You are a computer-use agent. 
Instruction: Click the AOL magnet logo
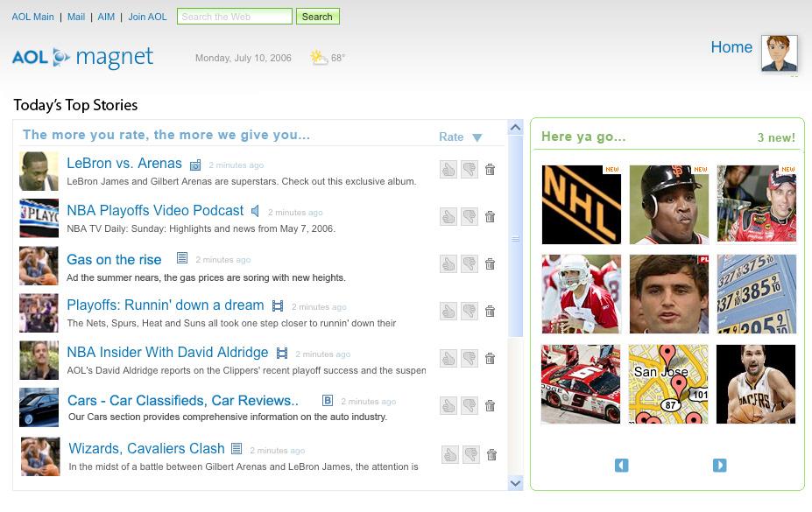[x=83, y=57]
